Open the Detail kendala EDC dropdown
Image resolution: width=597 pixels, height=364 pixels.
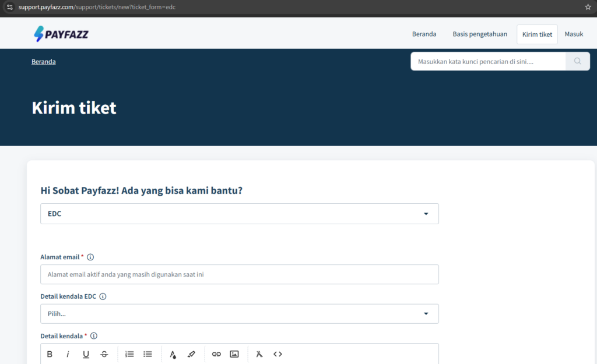(239, 313)
